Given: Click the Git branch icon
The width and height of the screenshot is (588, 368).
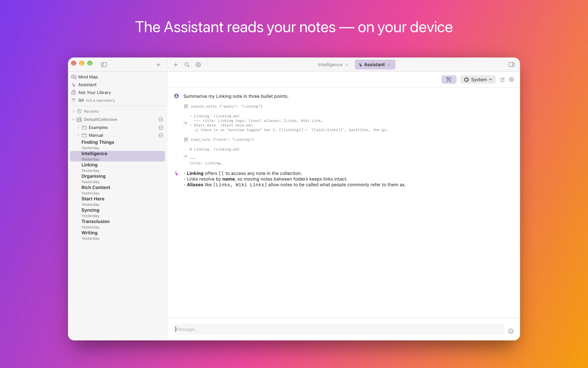Looking at the screenshot, I should (x=74, y=100).
